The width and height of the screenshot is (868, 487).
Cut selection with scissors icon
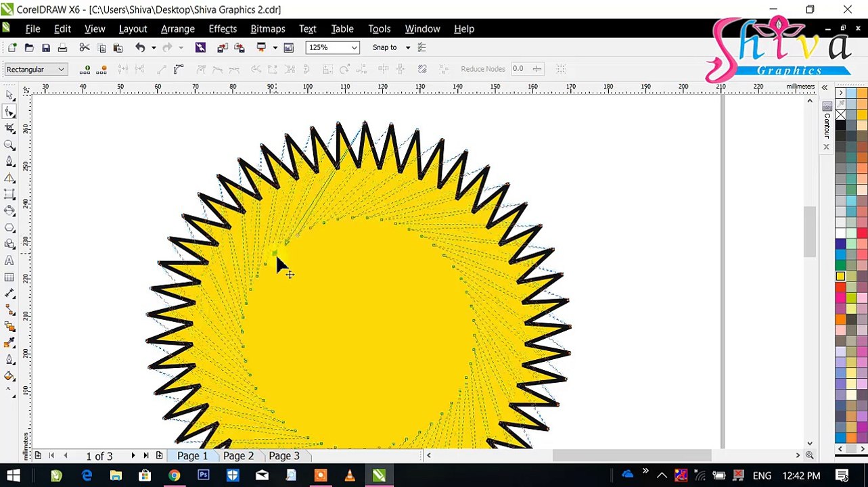pos(85,47)
